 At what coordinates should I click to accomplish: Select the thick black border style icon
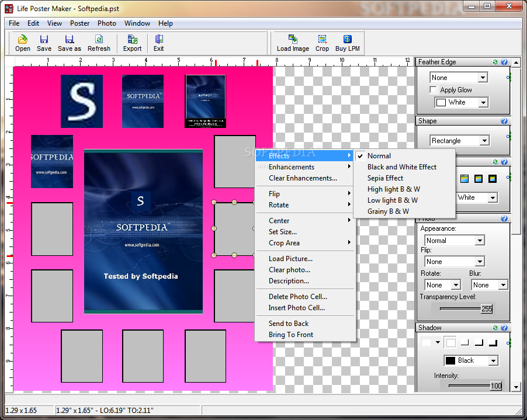pos(493,179)
